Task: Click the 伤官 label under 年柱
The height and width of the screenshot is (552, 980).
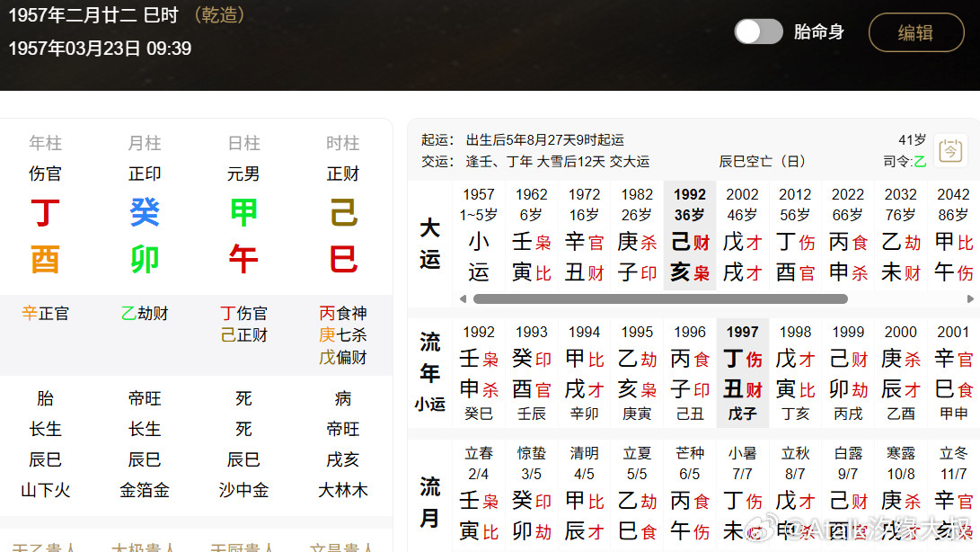Action: [45, 174]
